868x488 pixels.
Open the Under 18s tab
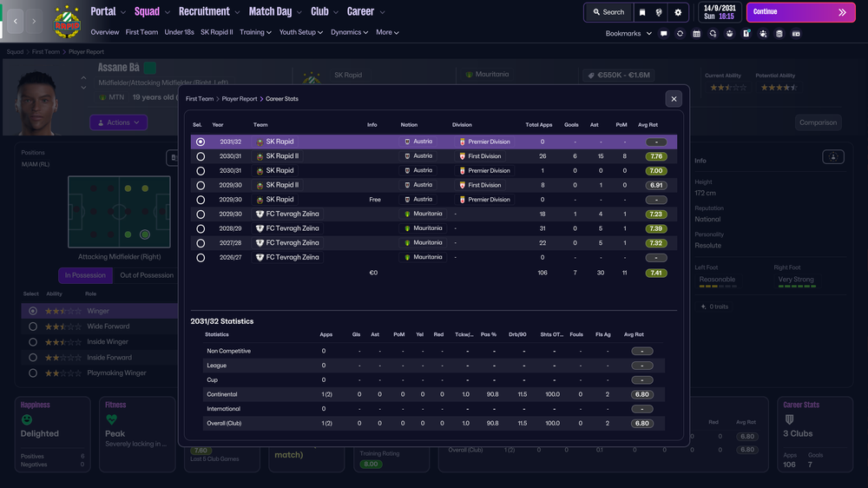point(179,32)
